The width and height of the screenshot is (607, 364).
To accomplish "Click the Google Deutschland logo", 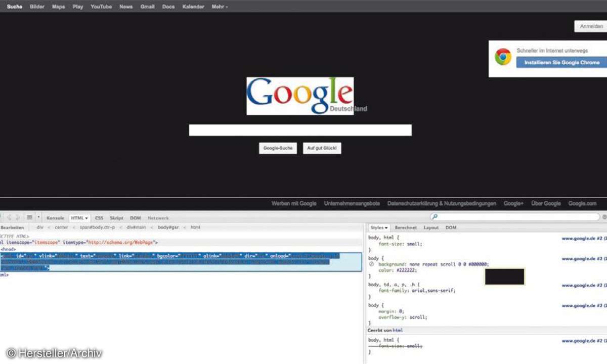I will tap(300, 96).
